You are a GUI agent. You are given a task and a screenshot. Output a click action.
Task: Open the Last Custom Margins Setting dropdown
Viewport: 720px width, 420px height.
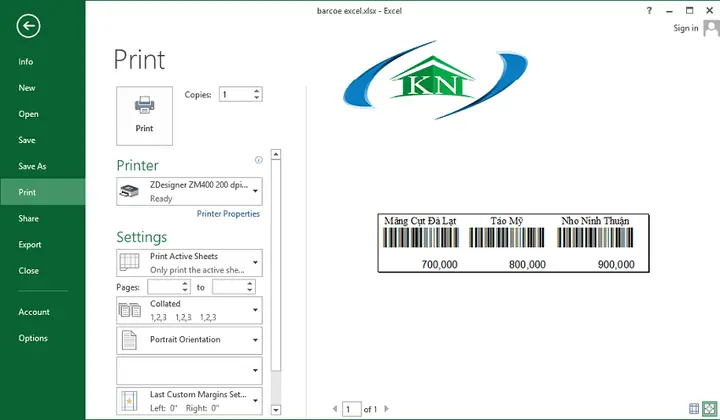coord(189,401)
